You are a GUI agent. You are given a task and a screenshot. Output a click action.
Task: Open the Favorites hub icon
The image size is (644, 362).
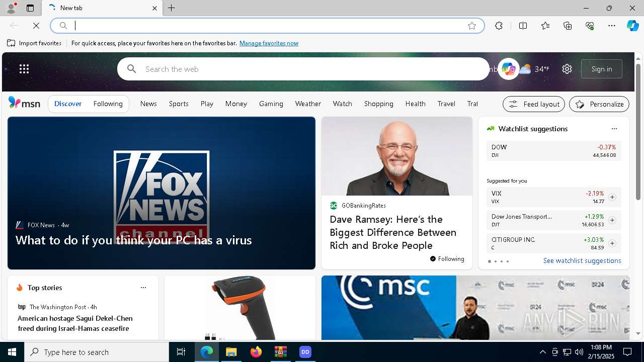[545, 26]
